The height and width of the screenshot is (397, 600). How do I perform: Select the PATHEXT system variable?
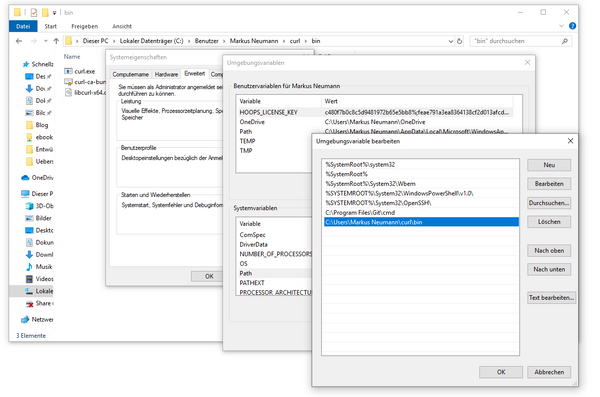(252, 283)
